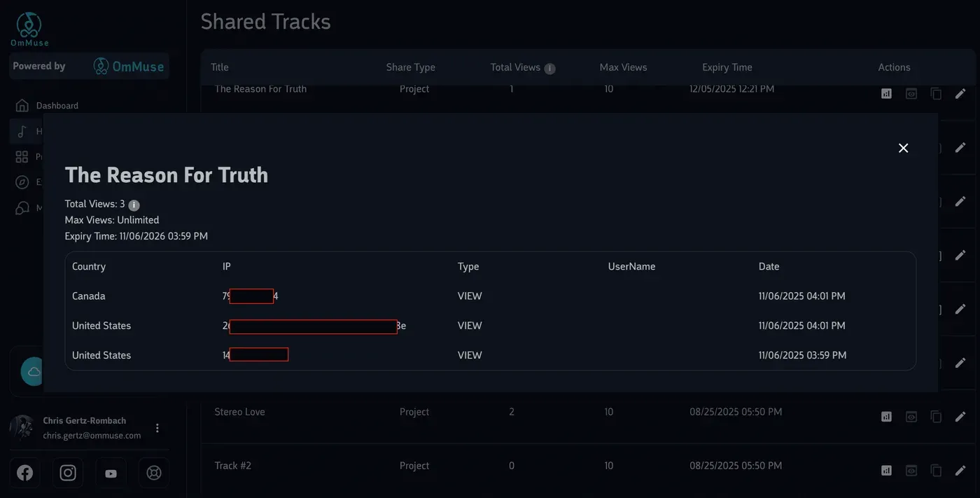Image resolution: width=980 pixels, height=498 pixels.
Task: Select the headset support sidebar icon
Action: 22,208
